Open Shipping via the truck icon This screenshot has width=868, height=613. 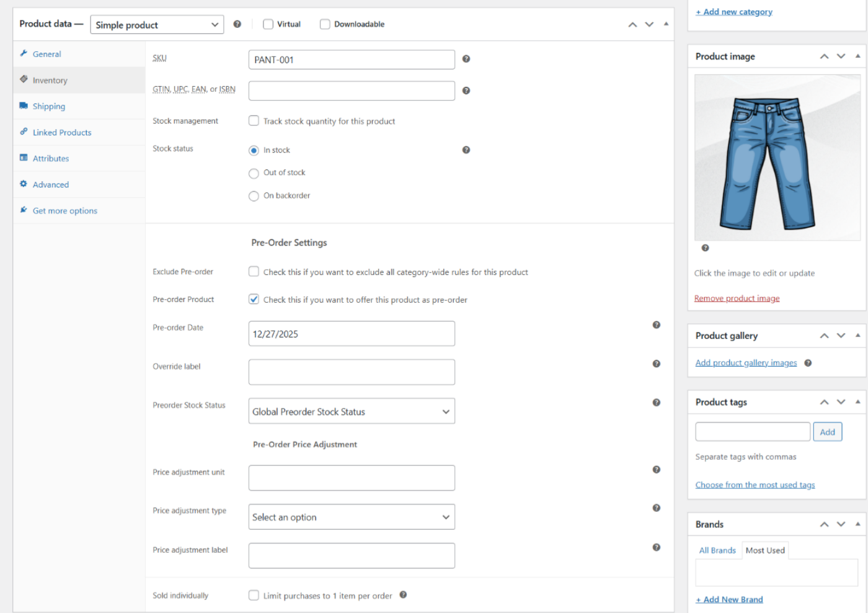pos(23,106)
